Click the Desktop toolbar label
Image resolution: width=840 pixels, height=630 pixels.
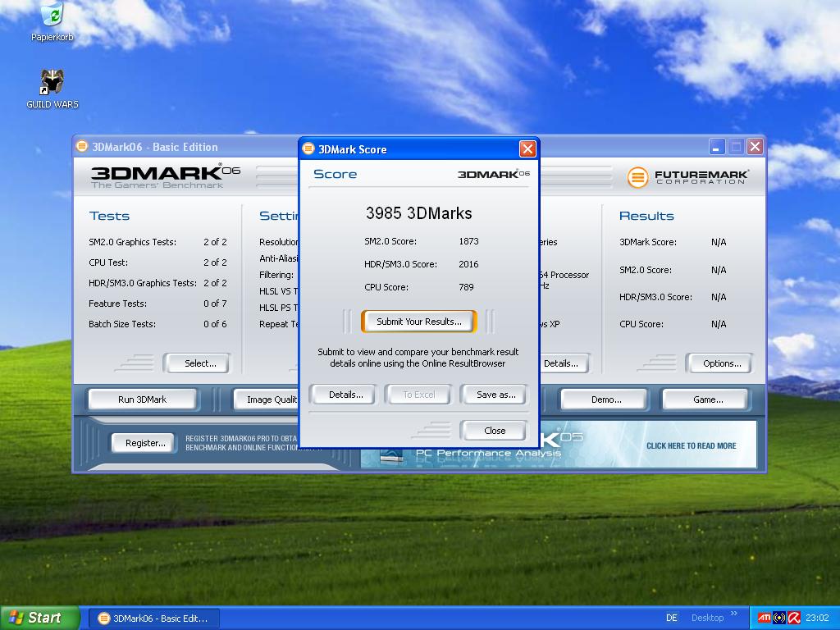(x=707, y=618)
